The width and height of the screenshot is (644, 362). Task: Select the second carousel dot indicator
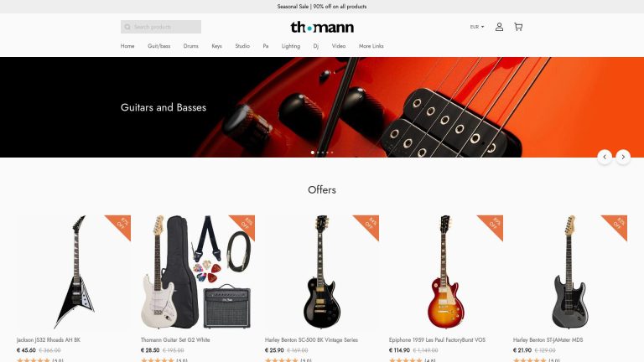(318, 153)
